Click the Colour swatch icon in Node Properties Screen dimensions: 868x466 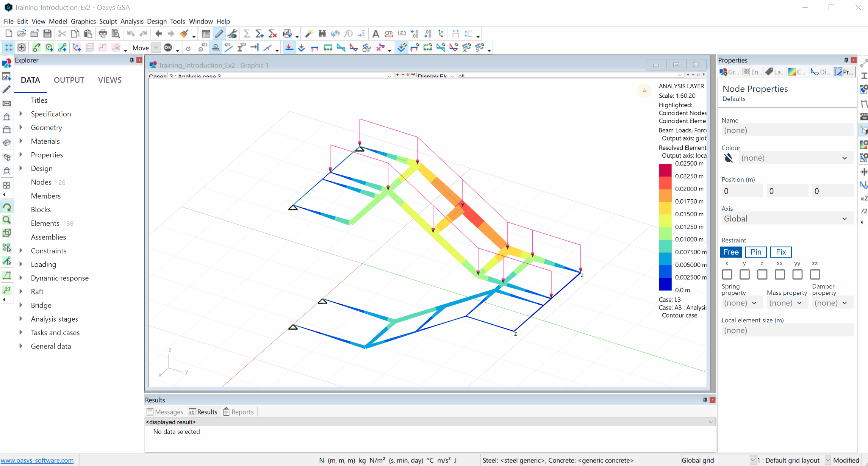pyautogui.click(x=728, y=158)
